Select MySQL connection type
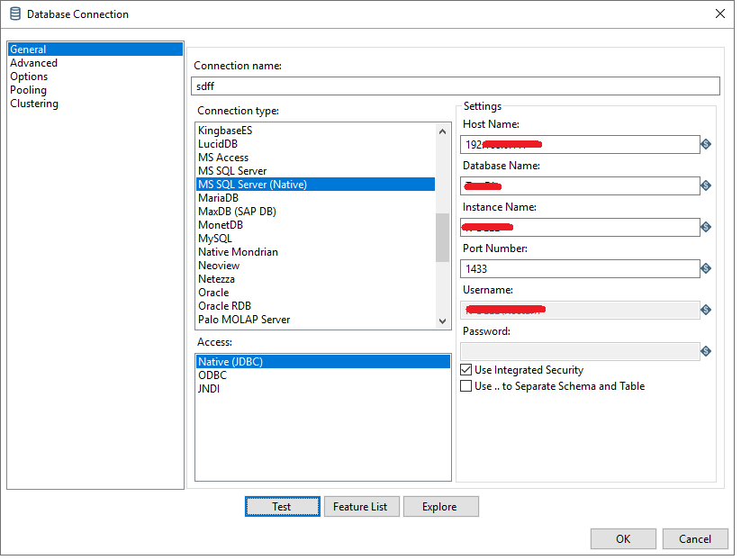741x560 pixels. 318,240
